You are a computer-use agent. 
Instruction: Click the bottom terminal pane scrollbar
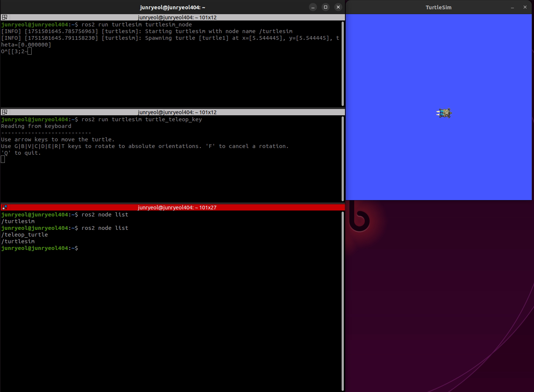[x=343, y=301]
